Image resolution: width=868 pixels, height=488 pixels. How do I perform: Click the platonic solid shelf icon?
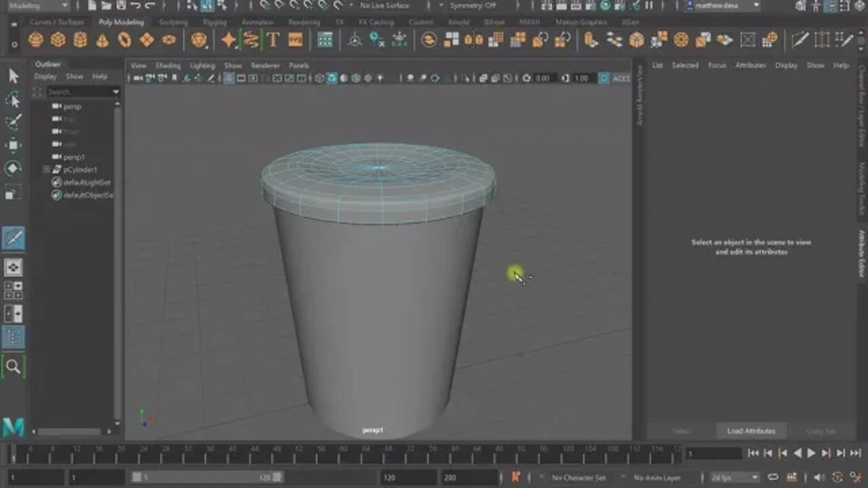[199, 40]
